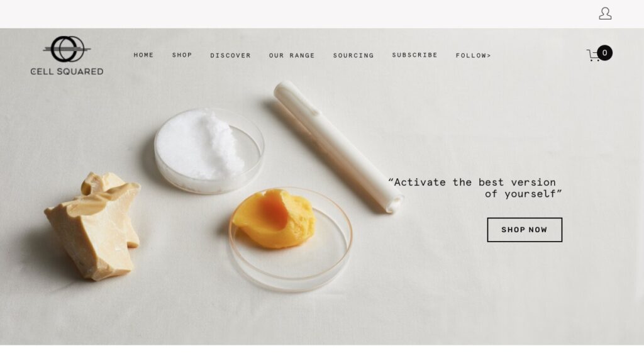Click SUBSCRIBE in the top navigation

click(414, 55)
